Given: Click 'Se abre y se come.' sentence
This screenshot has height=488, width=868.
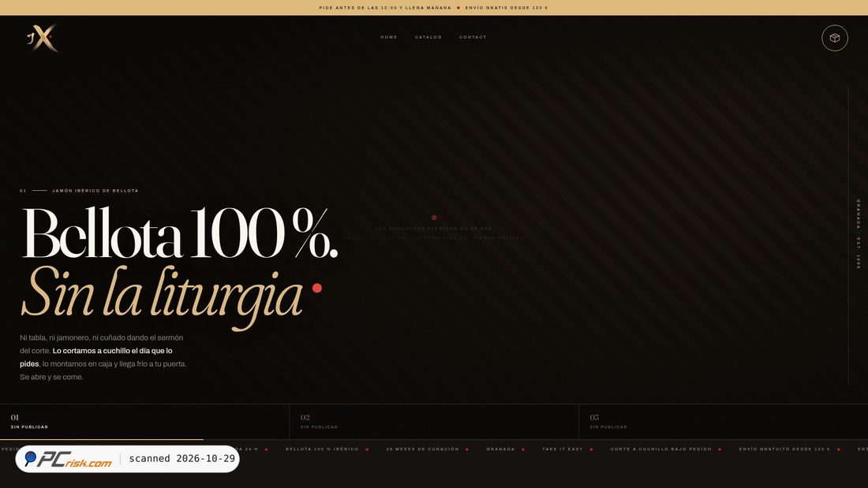Looking at the screenshot, I should (x=51, y=377).
